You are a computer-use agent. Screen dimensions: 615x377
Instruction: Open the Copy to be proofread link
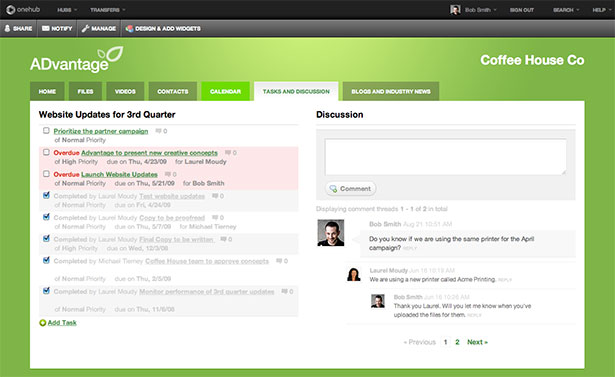coord(172,217)
